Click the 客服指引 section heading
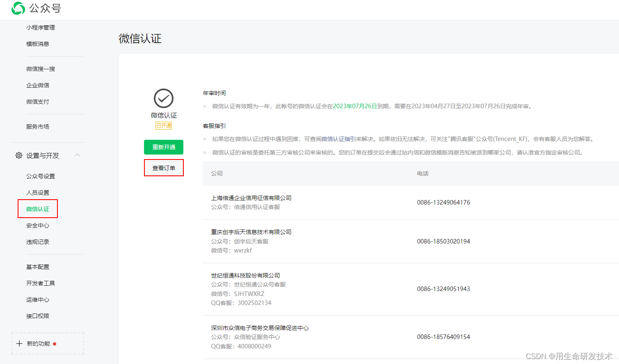619x364 pixels. pyautogui.click(x=214, y=126)
